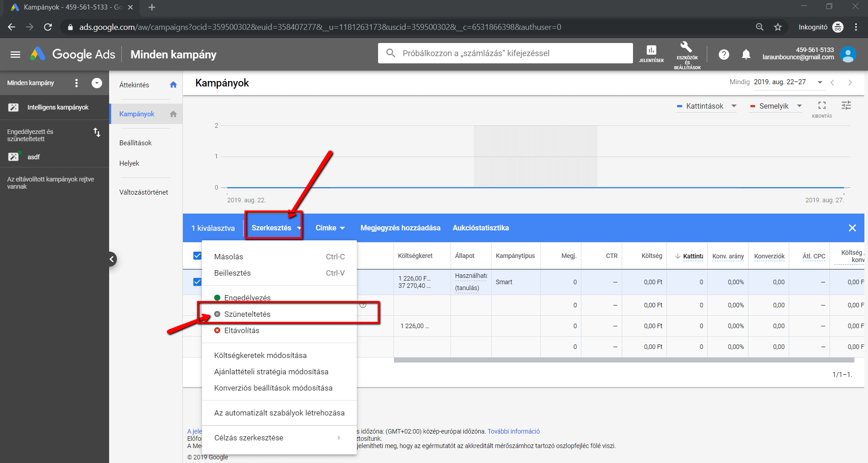The width and height of the screenshot is (868, 463).
Task: Select Beillesztés from the menu
Action: tap(279, 273)
